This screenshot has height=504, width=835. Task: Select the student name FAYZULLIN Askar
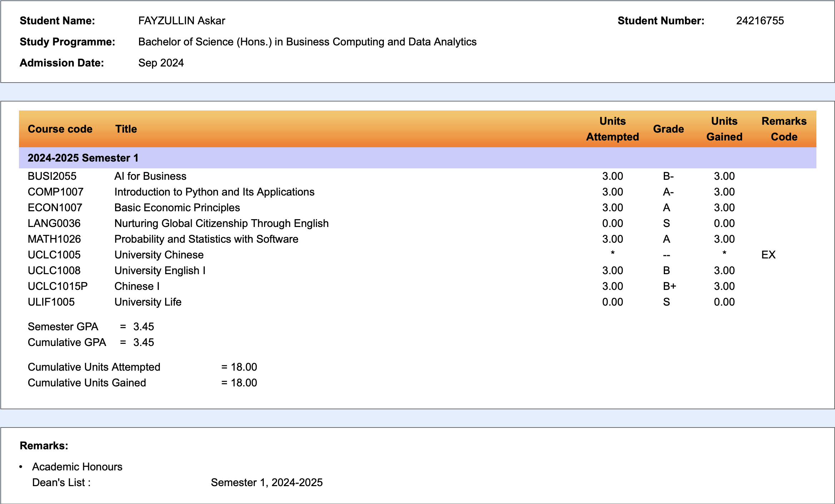(x=182, y=20)
